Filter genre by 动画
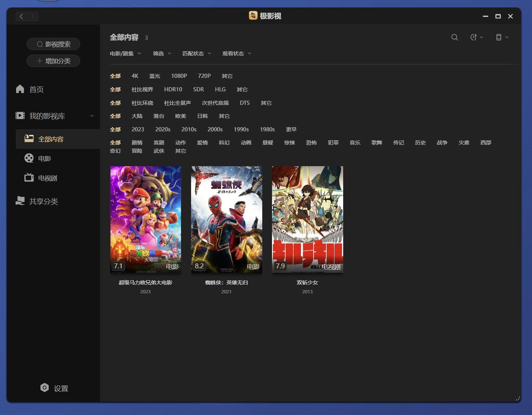Image resolution: width=532 pixels, height=415 pixels. [x=246, y=143]
